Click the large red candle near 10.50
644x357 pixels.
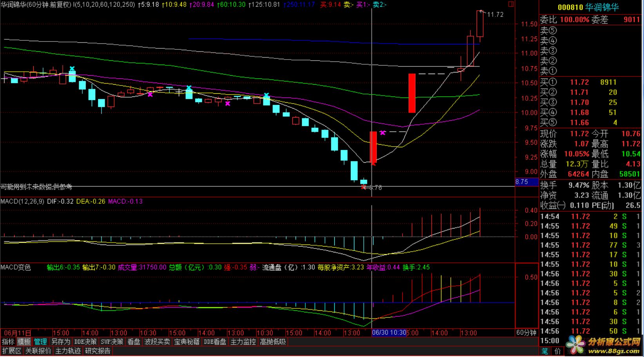point(412,93)
